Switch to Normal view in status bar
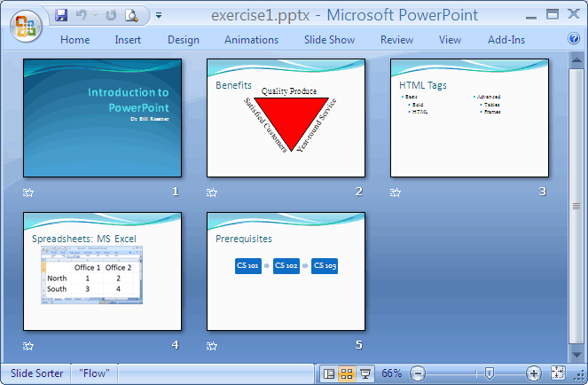The width and height of the screenshot is (588, 385). click(330, 373)
